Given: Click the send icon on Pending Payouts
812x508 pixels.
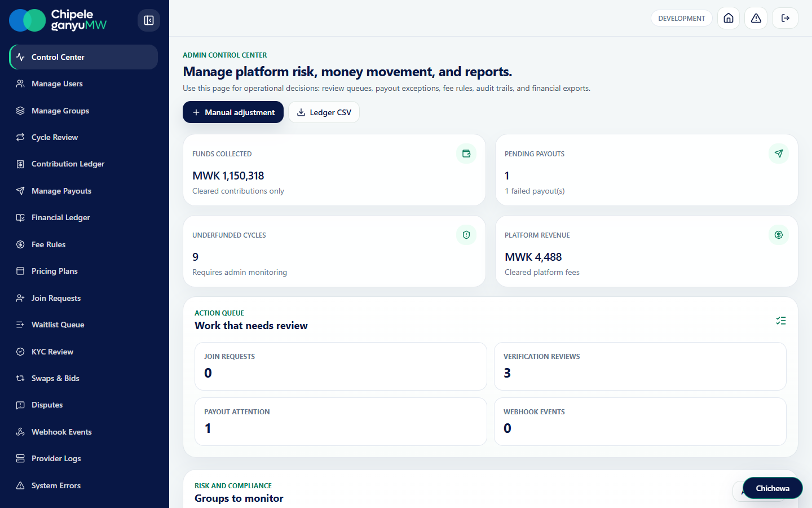Looking at the screenshot, I should [x=779, y=154].
